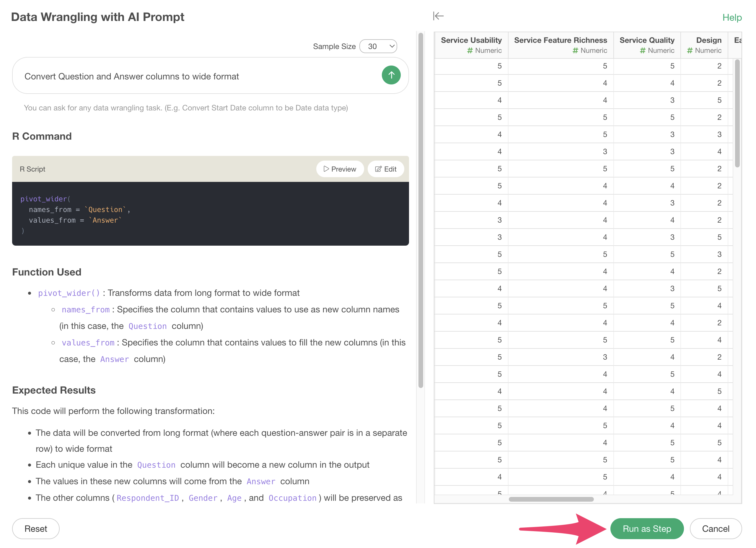
Task: Click the table horizontal scrollbar
Action: (551, 499)
